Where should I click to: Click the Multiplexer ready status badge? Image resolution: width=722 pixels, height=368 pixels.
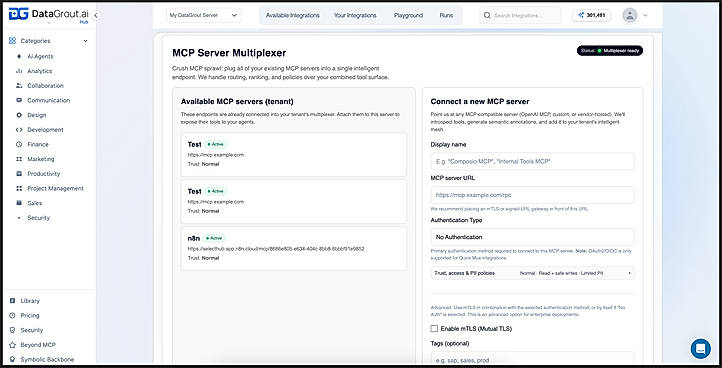point(610,51)
